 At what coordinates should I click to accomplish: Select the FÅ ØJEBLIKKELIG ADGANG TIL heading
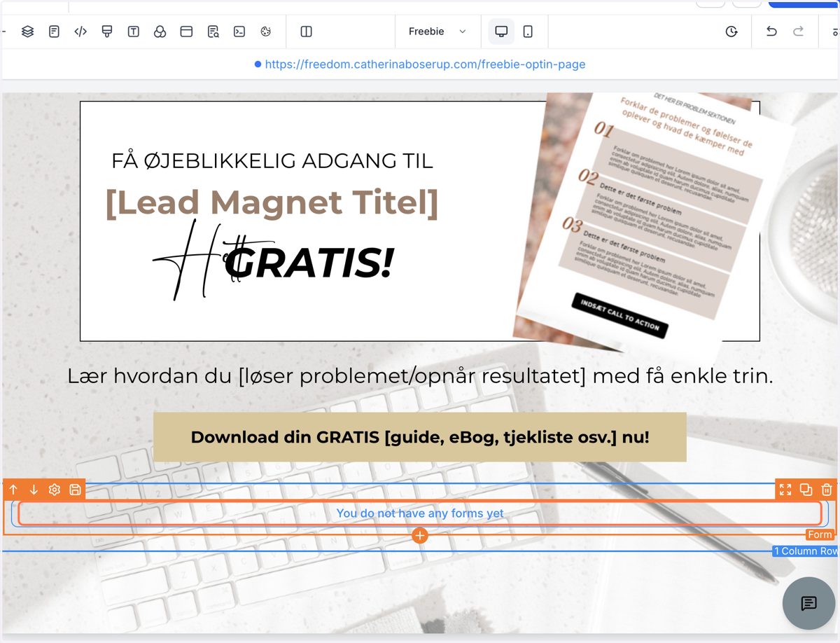(272, 160)
